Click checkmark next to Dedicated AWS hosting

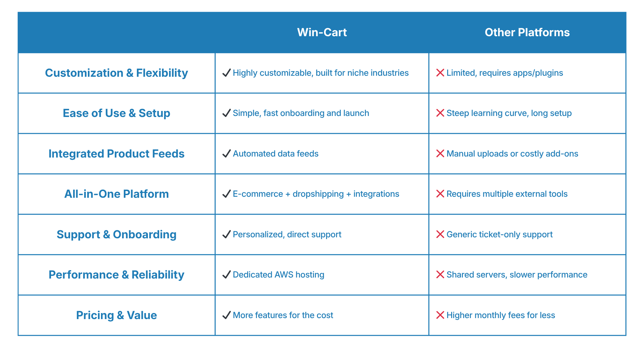pyautogui.click(x=227, y=275)
